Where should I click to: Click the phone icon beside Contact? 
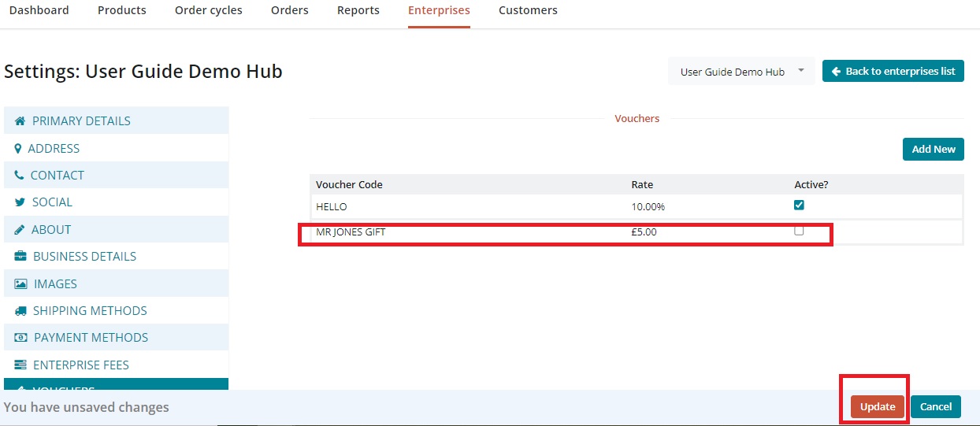point(19,176)
